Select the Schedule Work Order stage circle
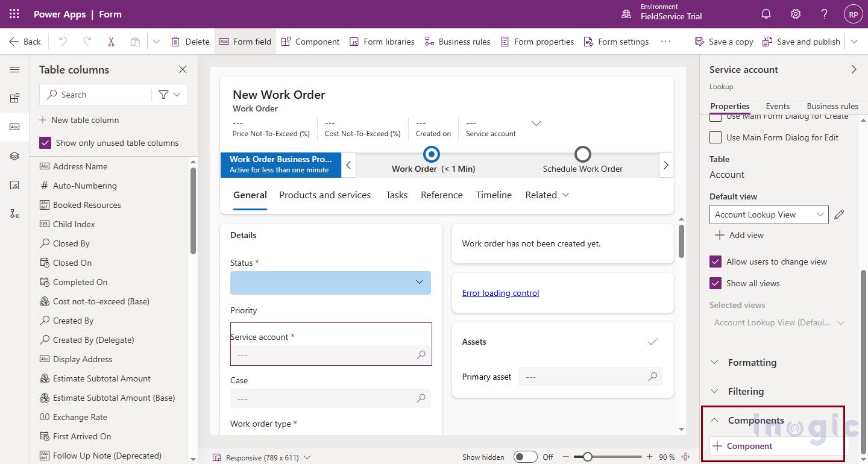The height and width of the screenshot is (464, 868). pyautogui.click(x=582, y=154)
